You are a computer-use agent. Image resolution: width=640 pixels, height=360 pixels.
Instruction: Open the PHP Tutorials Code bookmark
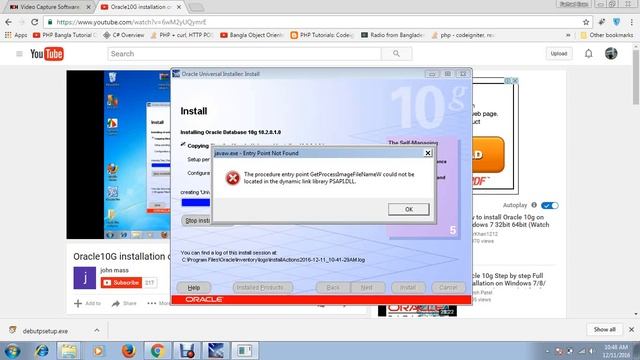click(x=322, y=35)
